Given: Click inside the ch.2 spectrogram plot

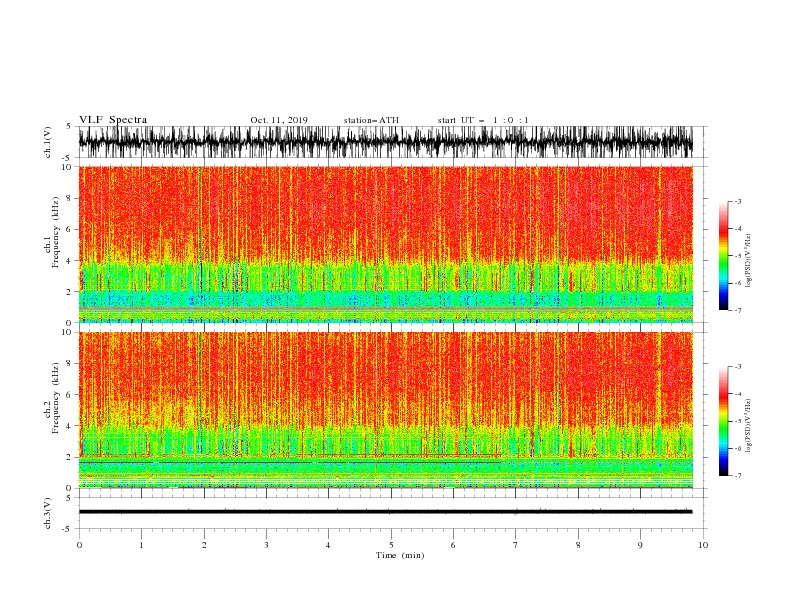Looking at the screenshot, I should coord(385,410).
